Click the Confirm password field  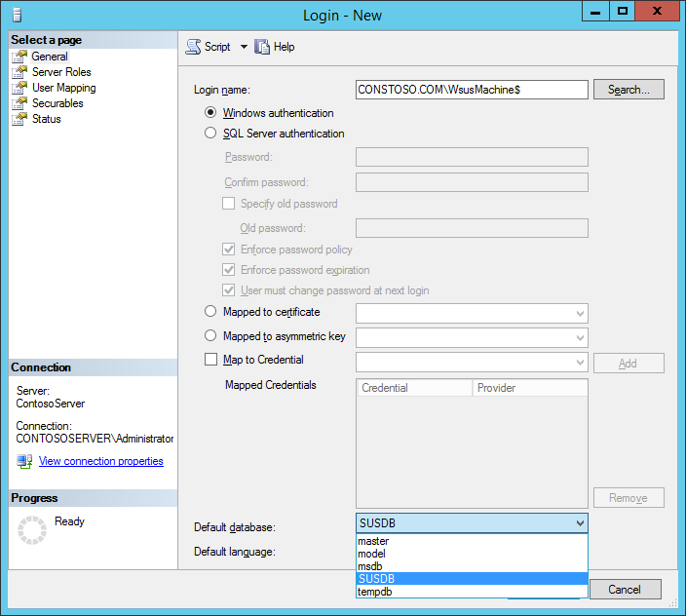tap(472, 182)
